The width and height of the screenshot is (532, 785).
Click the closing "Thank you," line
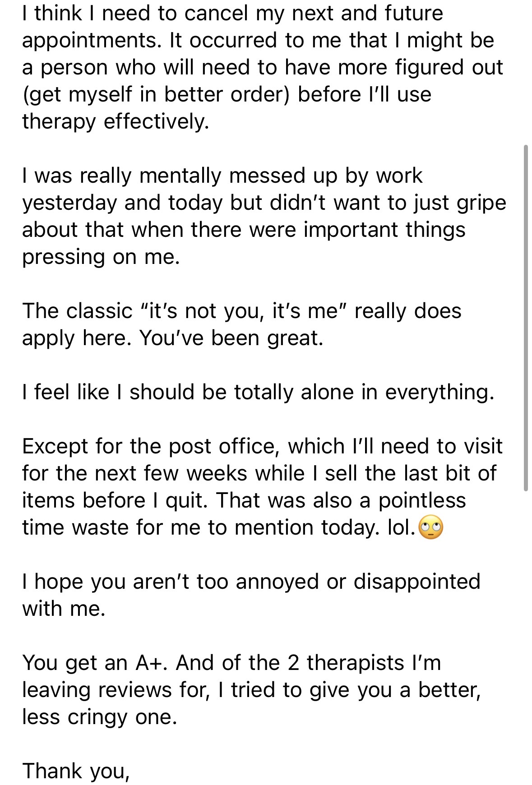click(76, 771)
